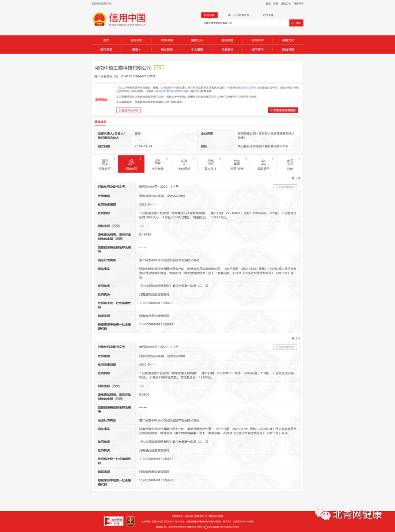Click the 党政机关 shield footer badge
This screenshot has height=532, width=395.
131,521
